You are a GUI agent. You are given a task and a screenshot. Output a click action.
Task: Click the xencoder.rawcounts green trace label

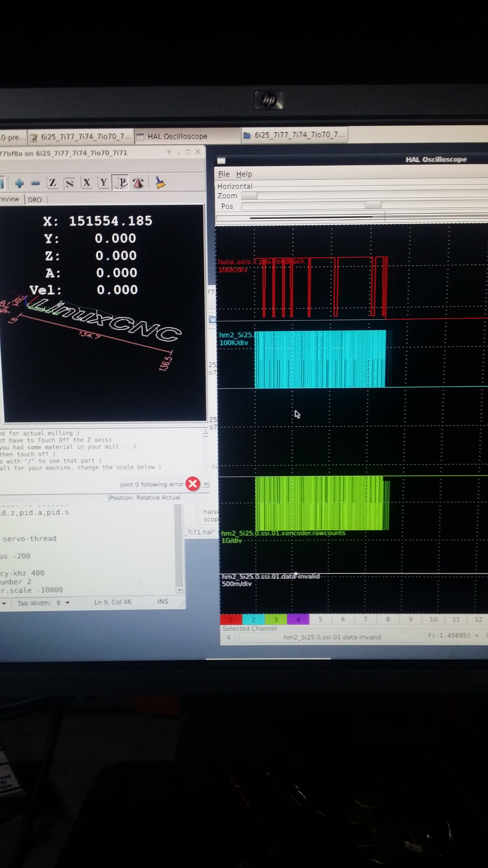[283, 533]
